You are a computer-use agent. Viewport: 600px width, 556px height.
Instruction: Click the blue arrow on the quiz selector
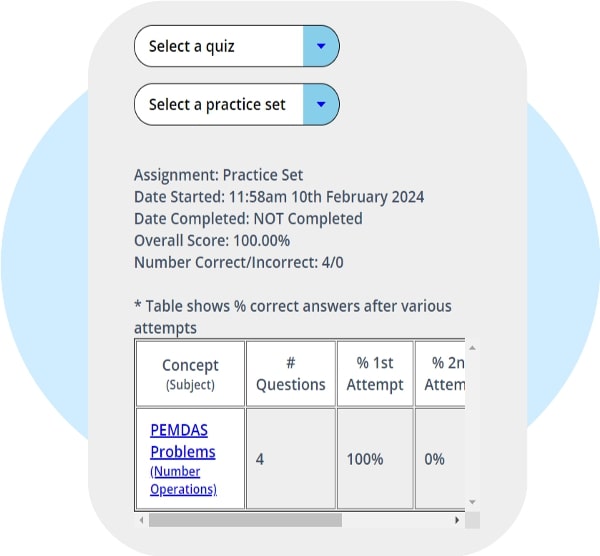(320, 46)
